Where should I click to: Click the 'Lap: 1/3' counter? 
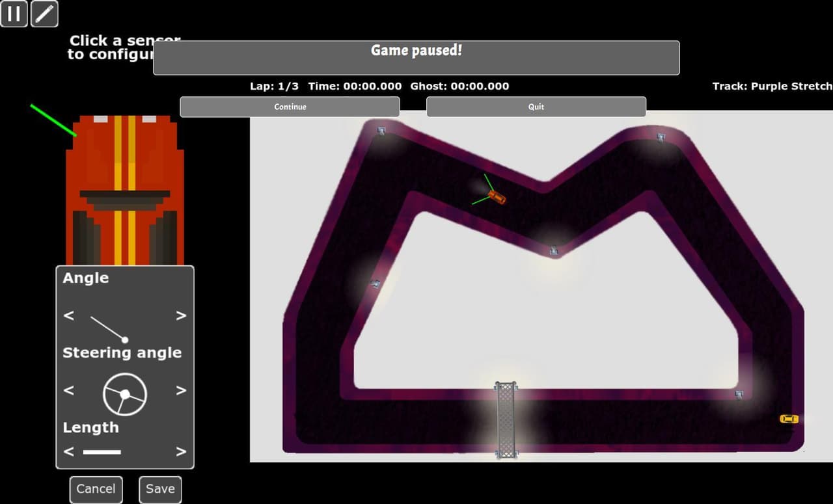click(x=274, y=86)
